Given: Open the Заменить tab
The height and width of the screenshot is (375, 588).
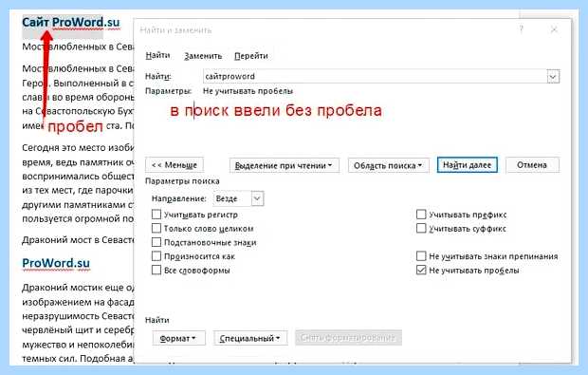Looking at the screenshot, I should [203, 56].
